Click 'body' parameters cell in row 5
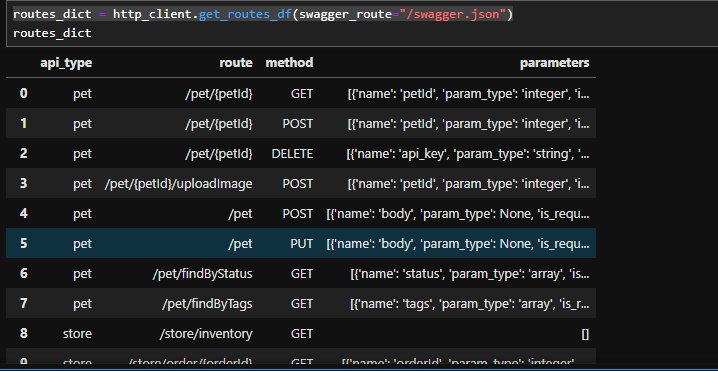The height and width of the screenshot is (371, 718). pyautogui.click(x=458, y=244)
